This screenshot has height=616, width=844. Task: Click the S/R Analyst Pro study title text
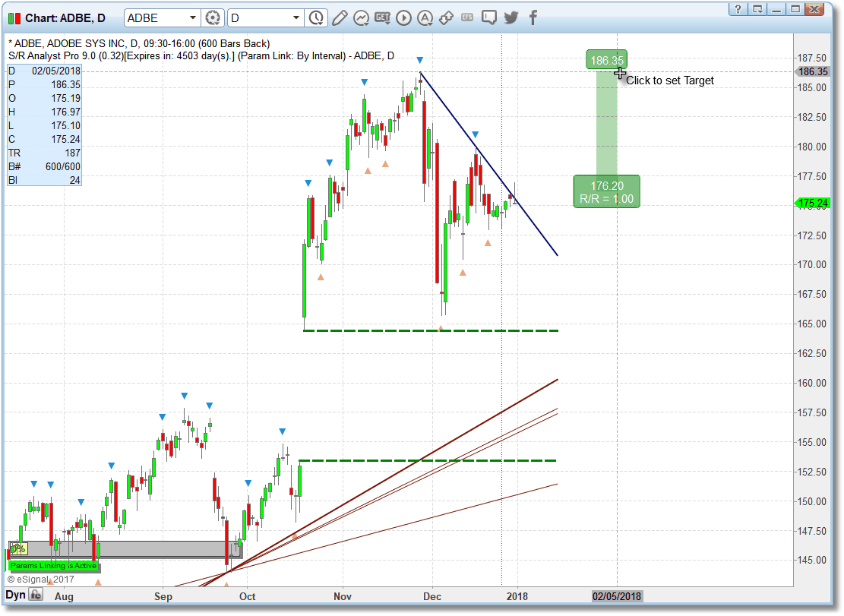201,56
